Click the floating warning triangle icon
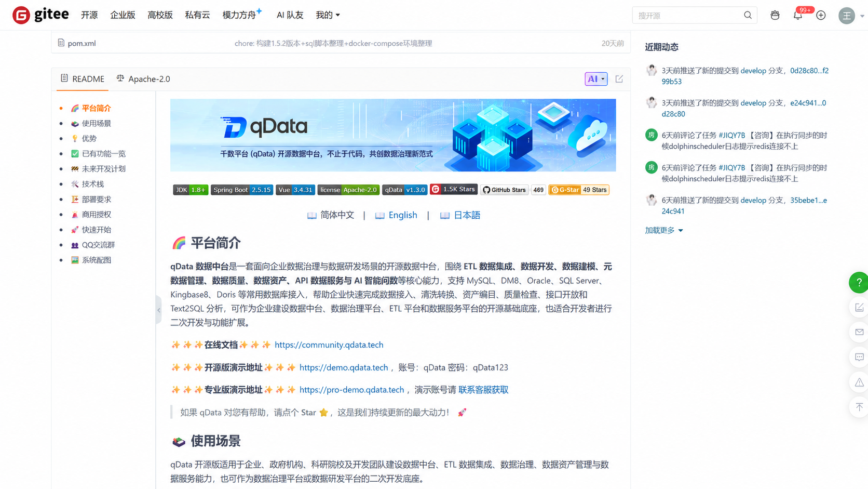The width and height of the screenshot is (868, 489). 859,382
